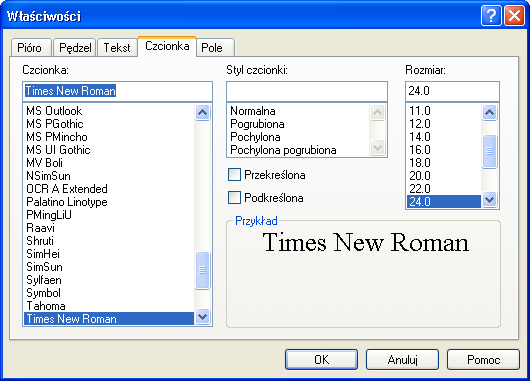Pick font size 18.0

point(444,163)
